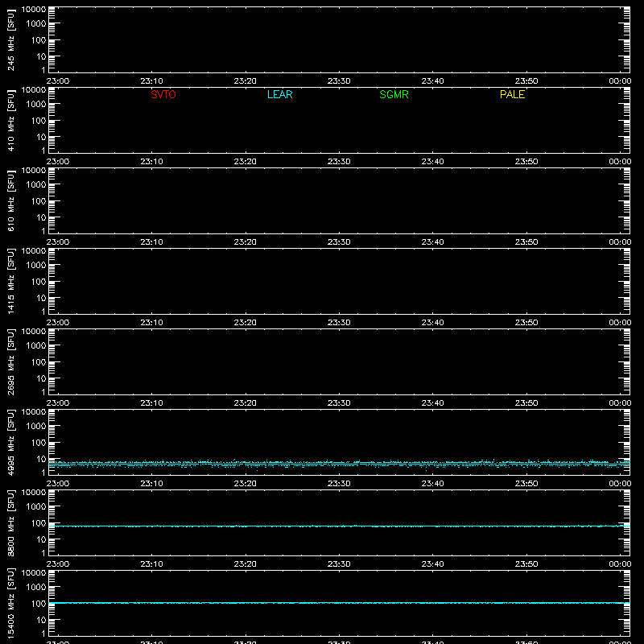Click 23:10 tick label under 245 MHz panel
Viewport: 644px width, 644px height.
click(151, 81)
